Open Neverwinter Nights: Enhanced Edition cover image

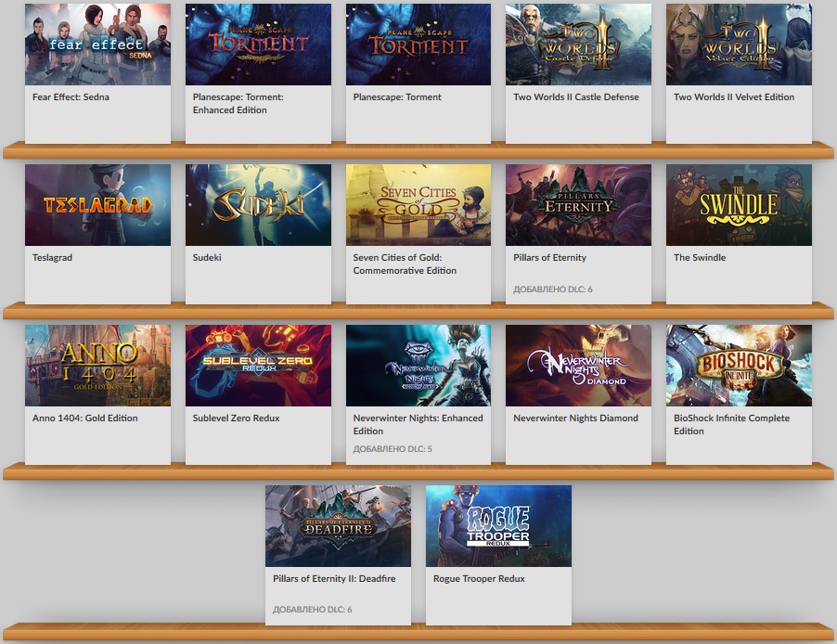point(418,366)
